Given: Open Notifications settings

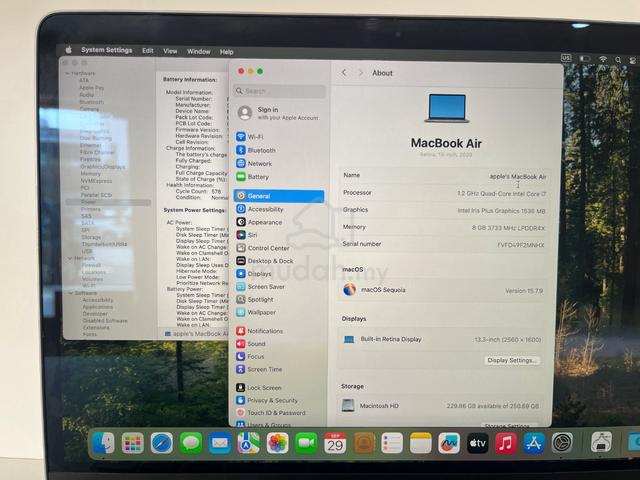Looking at the screenshot, I should pos(260,331).
